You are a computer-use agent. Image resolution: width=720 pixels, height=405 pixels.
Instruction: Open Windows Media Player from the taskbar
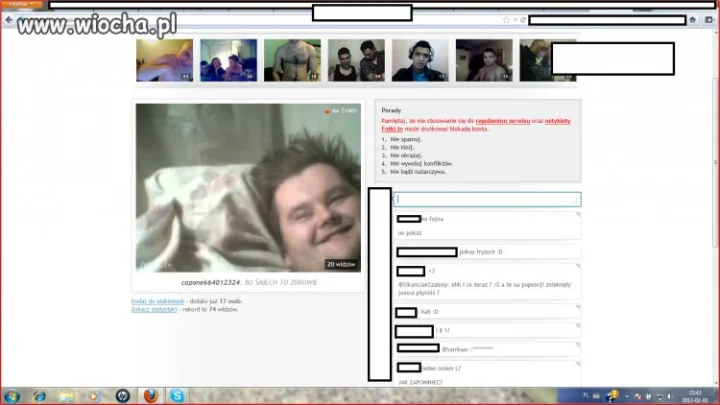point(94,395)
